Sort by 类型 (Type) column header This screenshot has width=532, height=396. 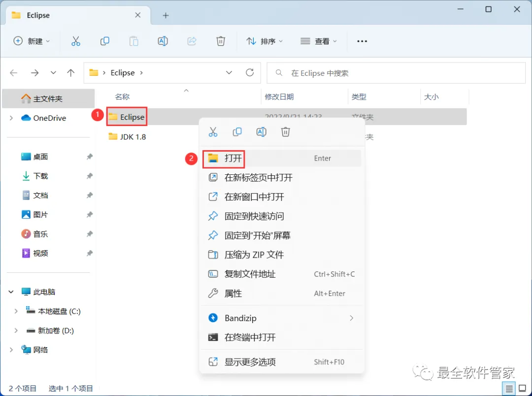(x=359, y=97)
